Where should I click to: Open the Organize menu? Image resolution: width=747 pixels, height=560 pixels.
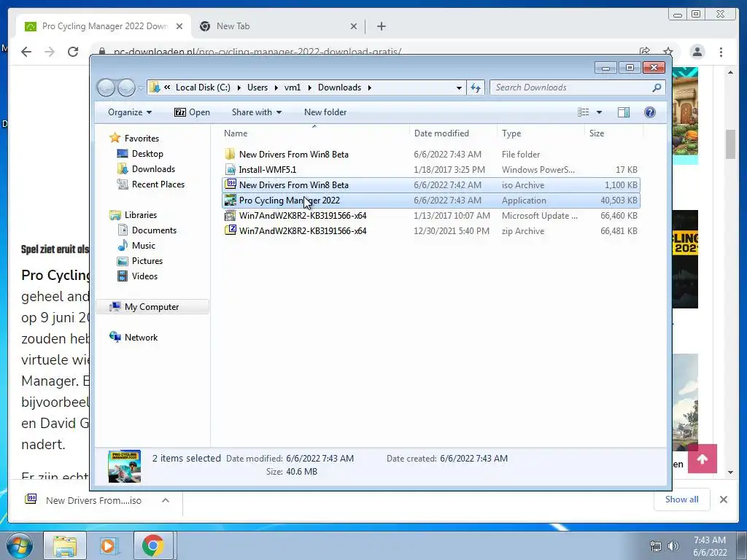pyautogui.click(x=130, y=112)
